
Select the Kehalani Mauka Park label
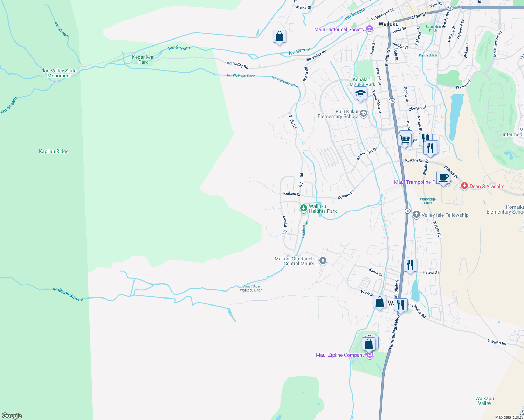362,82
